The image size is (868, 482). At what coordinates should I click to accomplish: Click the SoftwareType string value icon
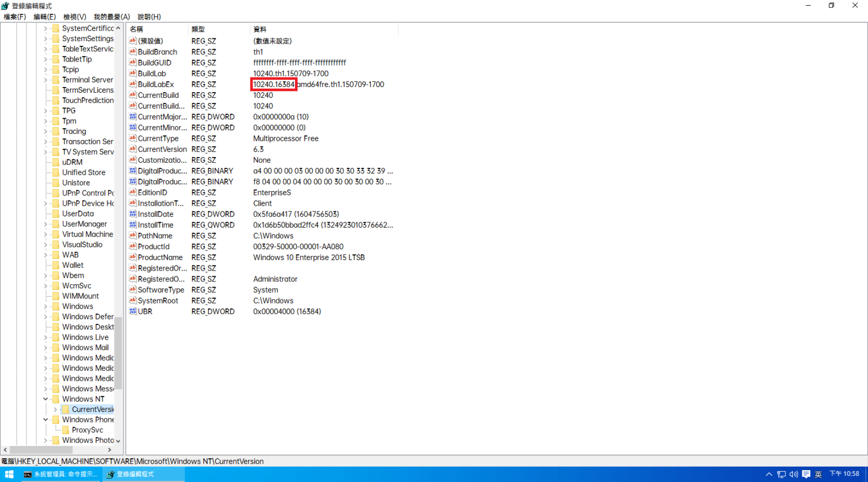133,290
